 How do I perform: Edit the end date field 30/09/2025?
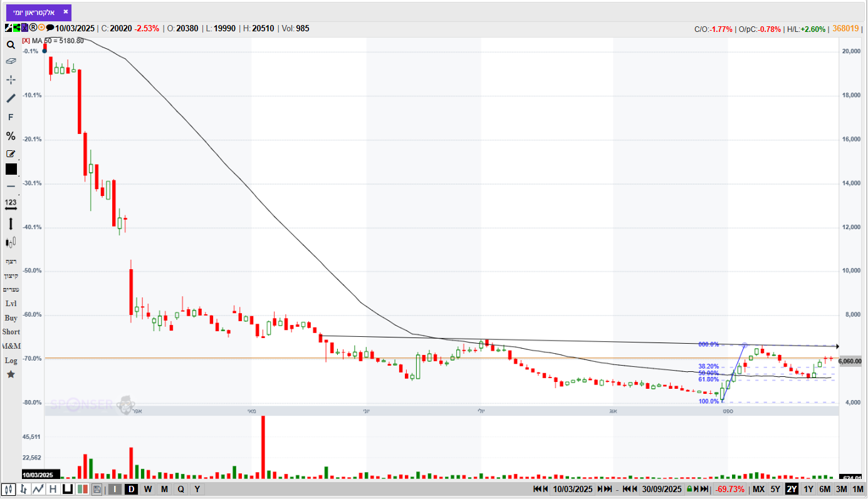pos(662,489)
